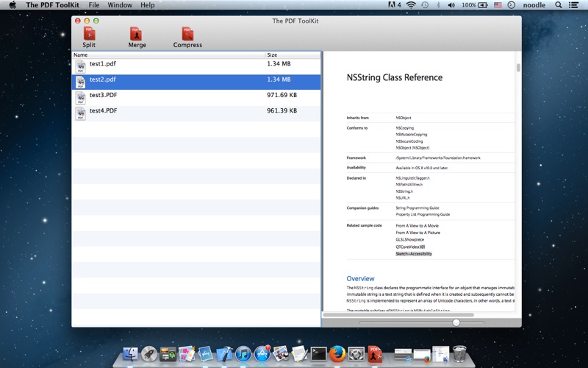This screenshot has width=588, height=368.
Task: Open the Wi-Fi status menu
Action: click(x=411, y=5)
